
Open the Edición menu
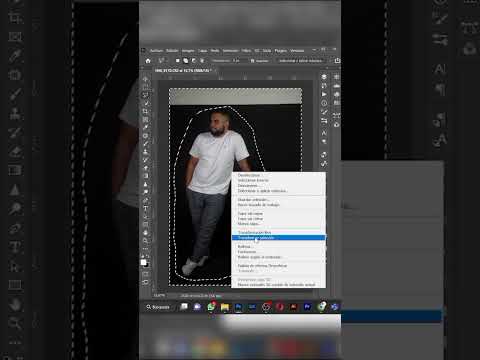pyautogui.click(x=172, y=51)
